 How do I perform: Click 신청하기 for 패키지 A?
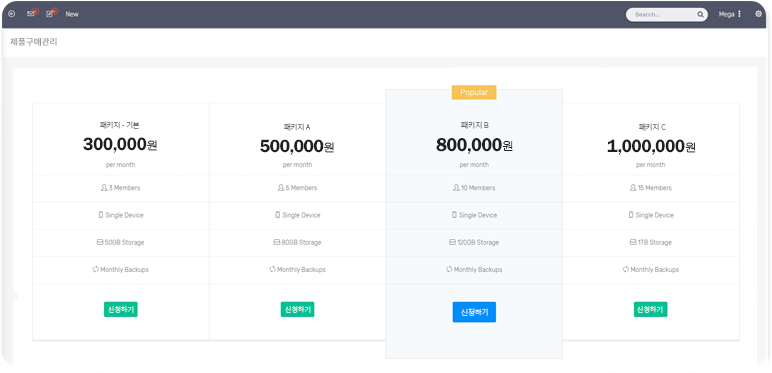click(297, 310)
